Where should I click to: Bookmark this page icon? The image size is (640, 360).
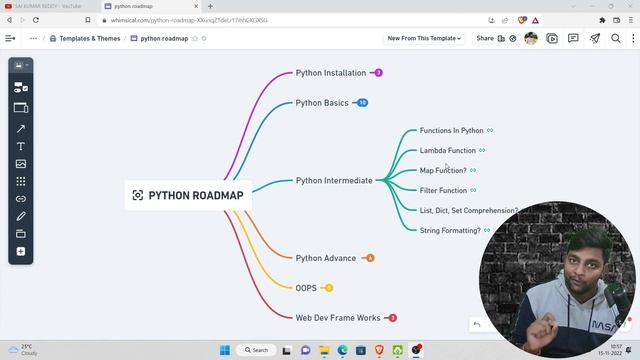(88, 20)
